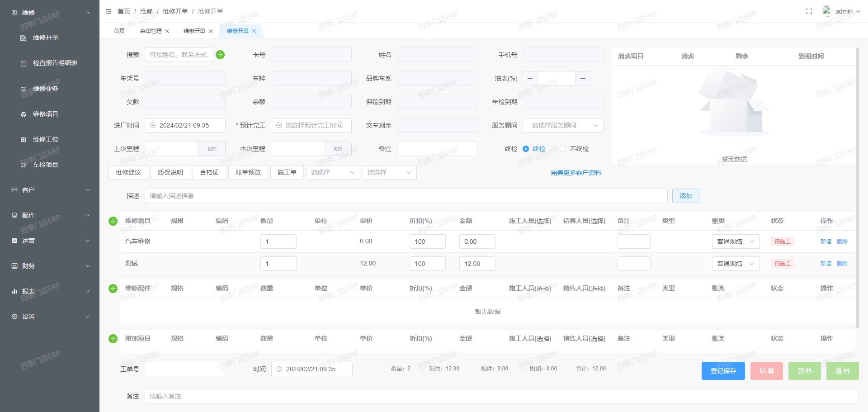Switch to the 首页 tab
The width and height of the screenshot is (868, 412).
(x=119, y=31)
